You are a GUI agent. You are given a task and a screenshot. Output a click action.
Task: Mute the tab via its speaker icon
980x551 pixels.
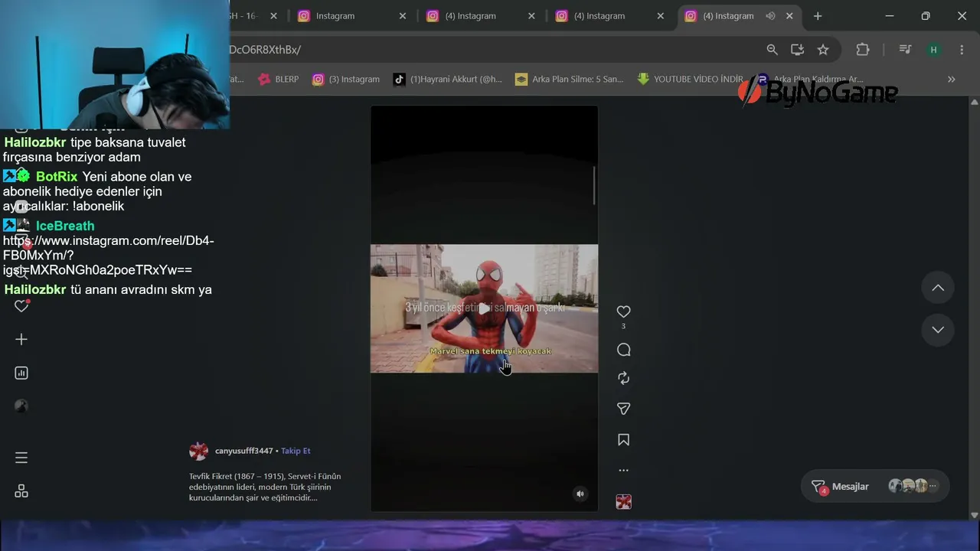pos(770,16)
